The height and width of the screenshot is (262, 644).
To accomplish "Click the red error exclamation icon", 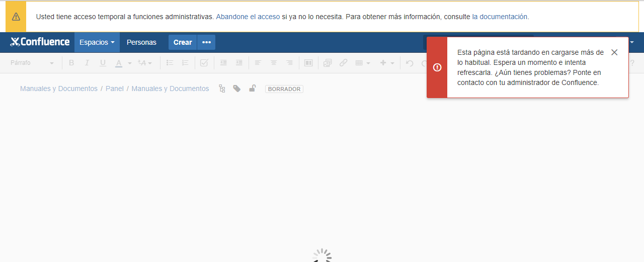I will [437, 67].
